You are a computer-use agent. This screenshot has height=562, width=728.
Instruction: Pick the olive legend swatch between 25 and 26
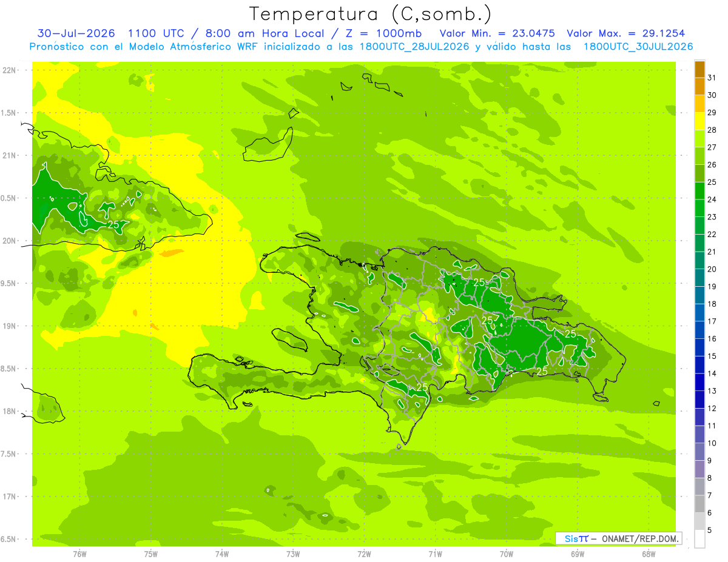pyautogui.click(x=699, y=173)
